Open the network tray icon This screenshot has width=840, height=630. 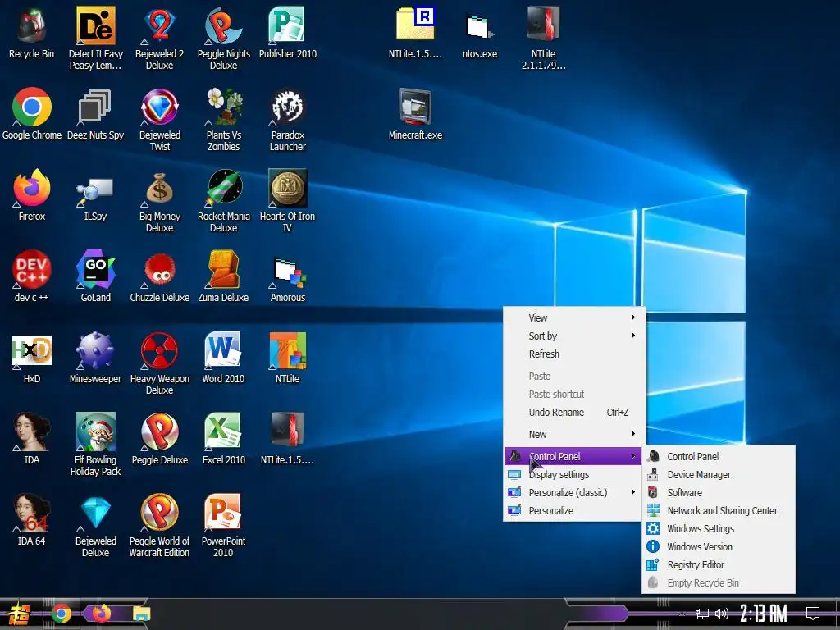click(x=702, y=614)
